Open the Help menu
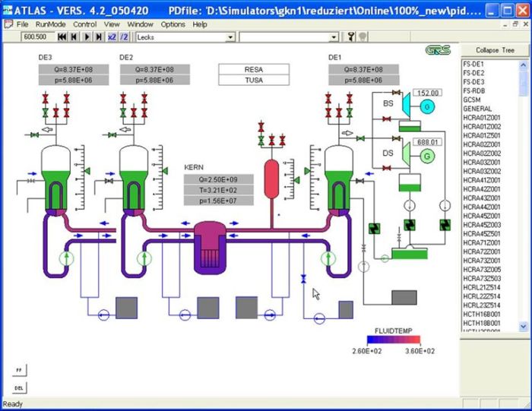 [199, 24]
